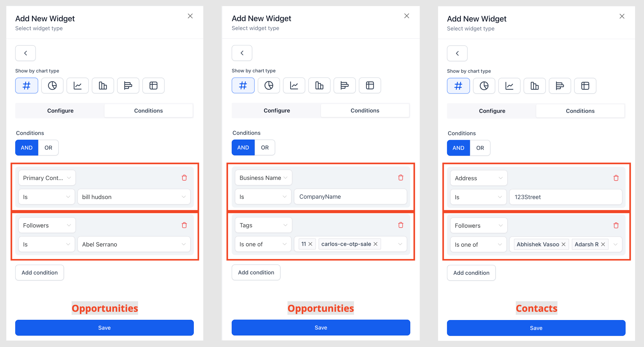Delete the Followers condition in Contacts widget
Viewport: 644px width, 347px height.
point(616,225)
